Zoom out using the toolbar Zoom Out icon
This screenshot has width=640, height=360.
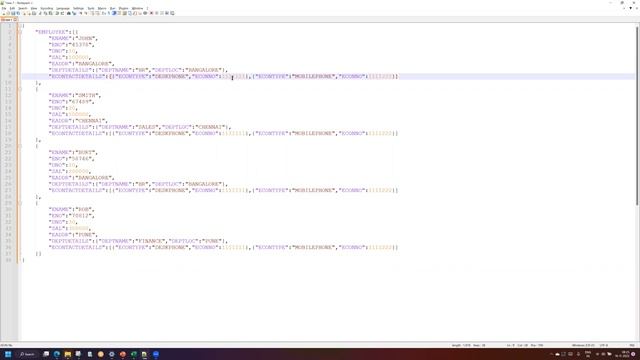coord(86,13)
